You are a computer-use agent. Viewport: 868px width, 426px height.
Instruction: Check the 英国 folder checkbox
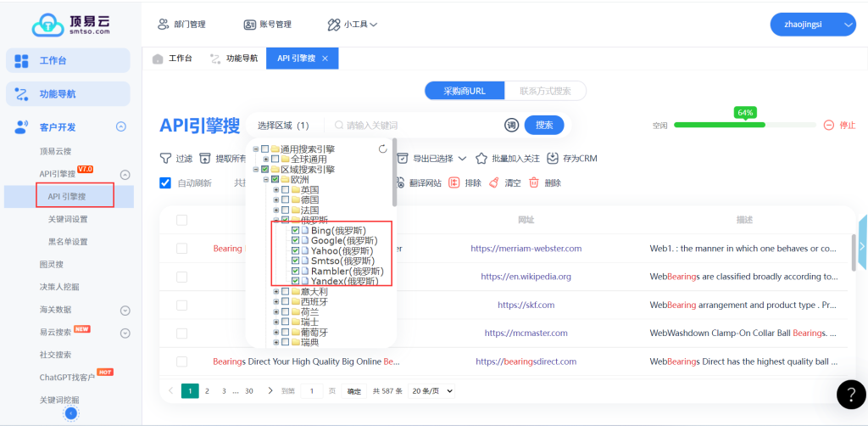[x=285, y=190]
